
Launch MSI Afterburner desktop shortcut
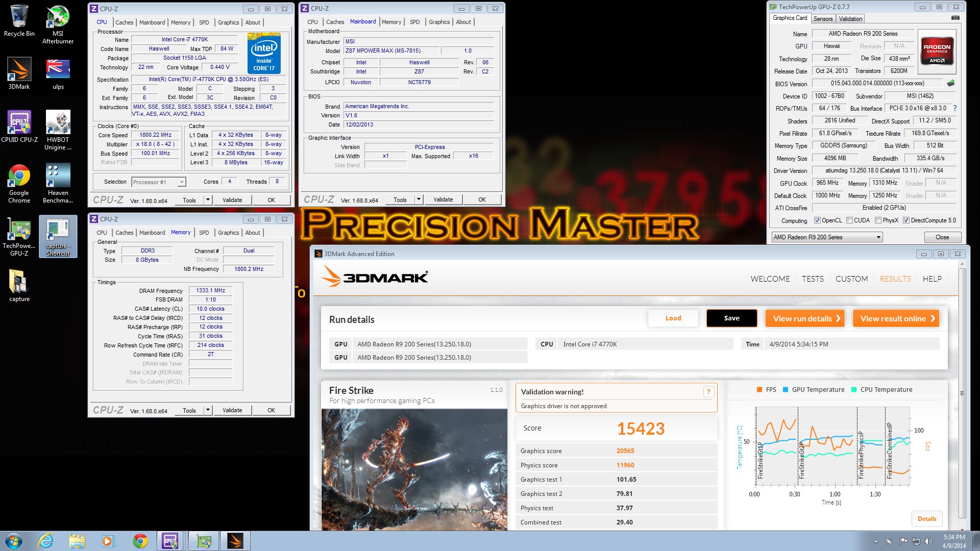pos(58,24)
